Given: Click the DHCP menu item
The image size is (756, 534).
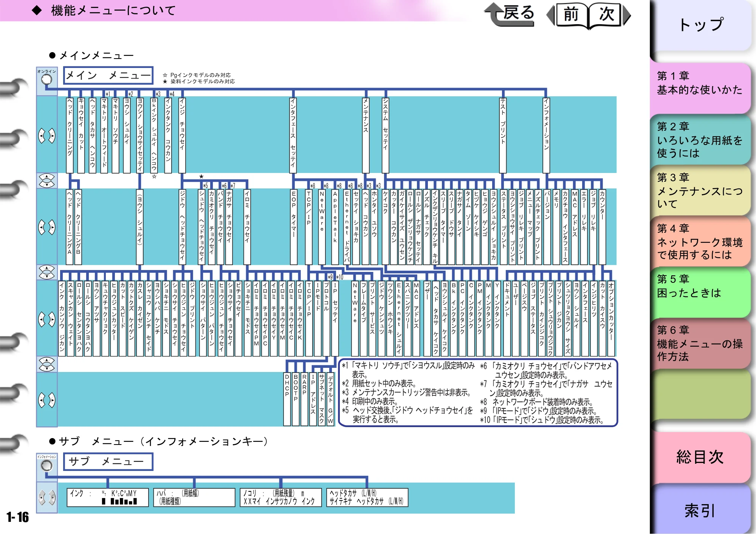Looking at the screenshot, I should (287, 399).
